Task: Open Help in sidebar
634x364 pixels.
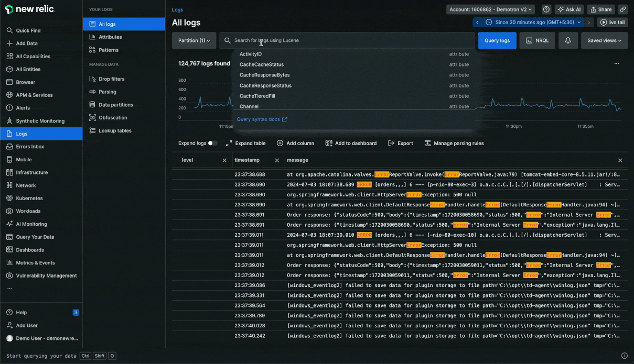Action: click(x=41, y=313)
